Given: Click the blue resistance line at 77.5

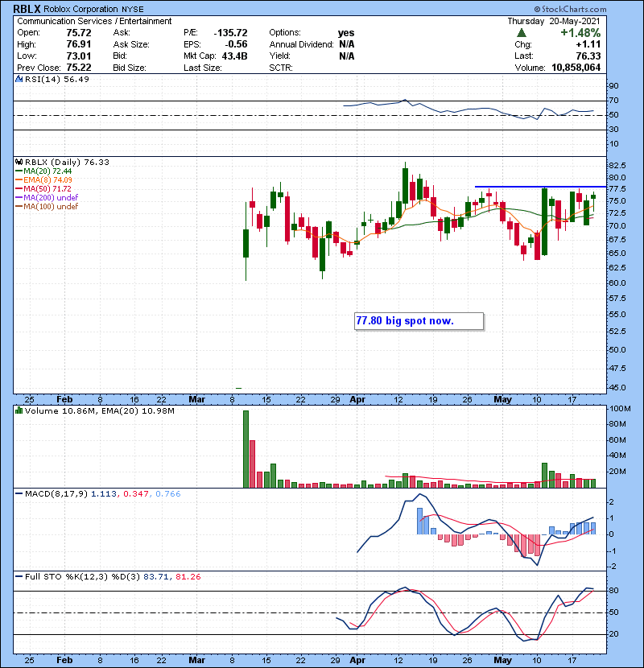Looking at the screenshot, I should [x=540, y=187].
